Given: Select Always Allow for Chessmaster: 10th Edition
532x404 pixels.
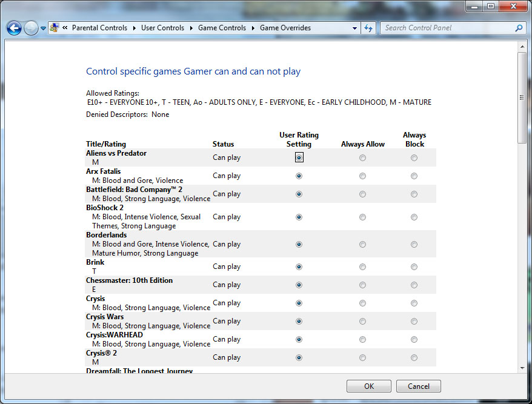Looking at the screenshot, I should click(363, 285).
